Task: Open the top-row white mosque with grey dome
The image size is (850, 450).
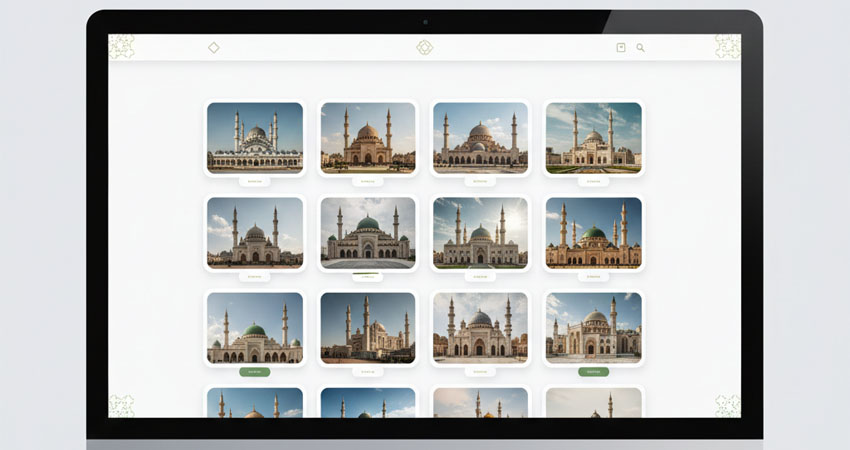Action: (x=255, y=138)
